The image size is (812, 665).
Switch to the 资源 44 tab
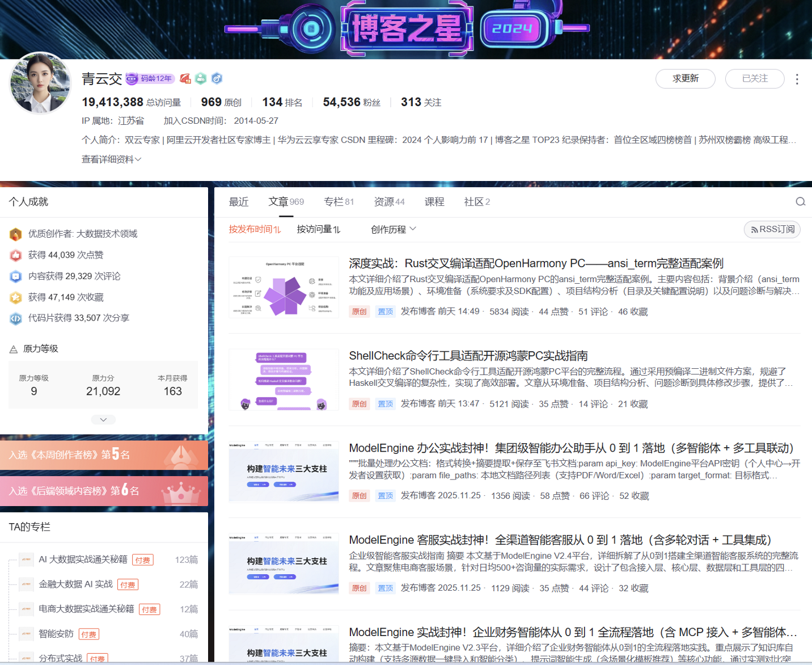(390, 202)
